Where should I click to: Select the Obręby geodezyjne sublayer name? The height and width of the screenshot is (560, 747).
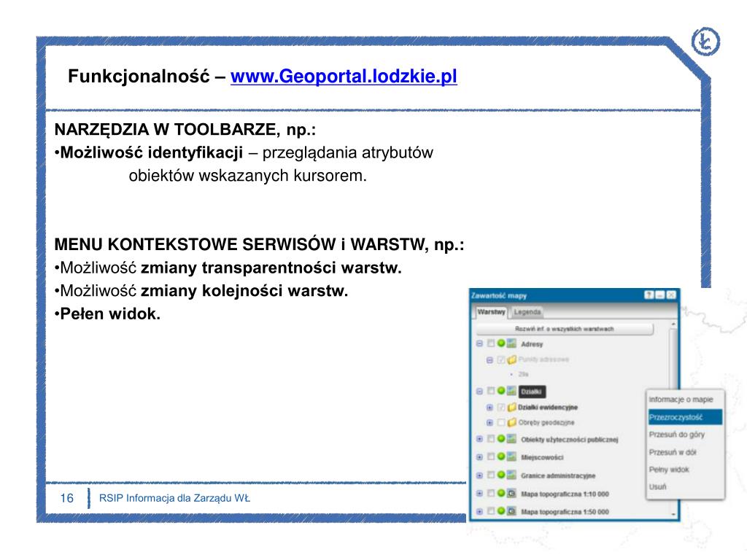[x=546, y=422]
